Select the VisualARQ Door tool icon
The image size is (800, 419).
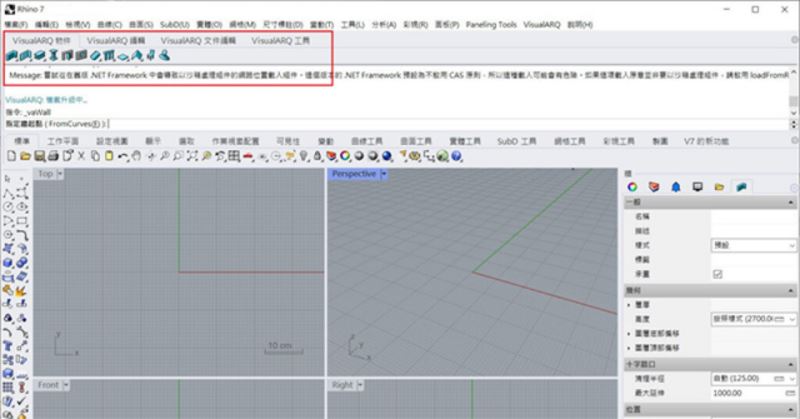tap(67, 56)
